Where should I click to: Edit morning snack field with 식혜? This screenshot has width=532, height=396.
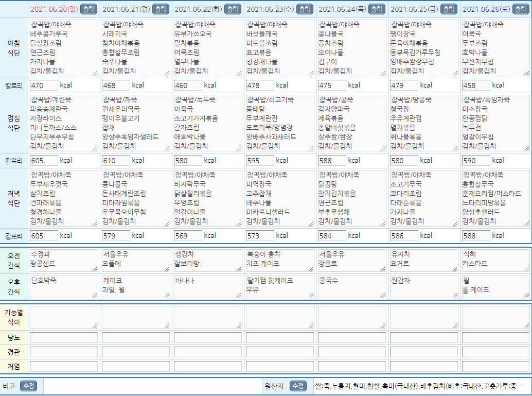(495, 261)
